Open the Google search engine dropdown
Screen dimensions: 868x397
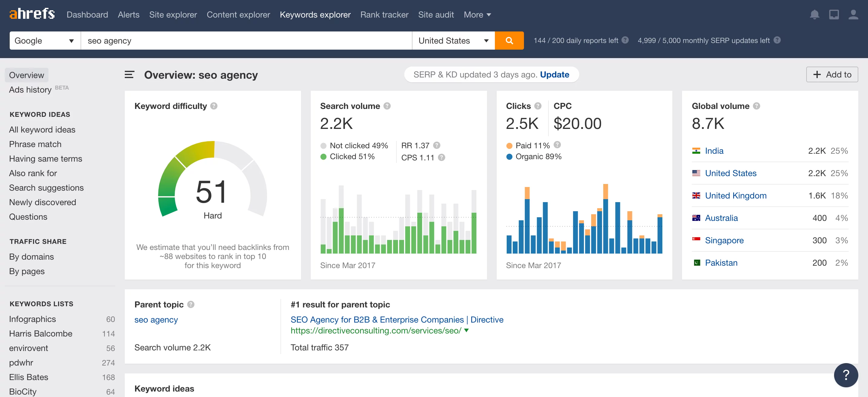point(45,41)
